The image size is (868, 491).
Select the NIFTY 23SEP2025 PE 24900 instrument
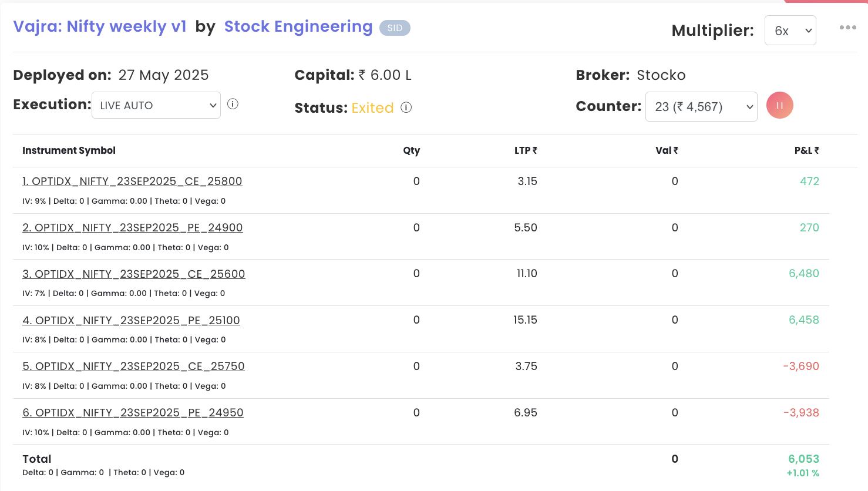(x=133, y=228)
